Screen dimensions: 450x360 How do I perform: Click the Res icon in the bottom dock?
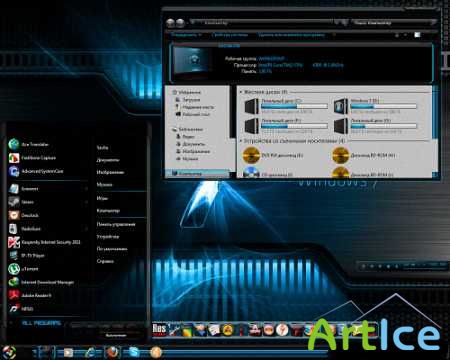point(159,329)
